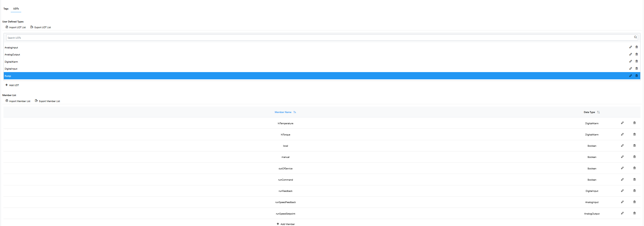The image size is (644, 226).
Task: Select the UDTs tab
Action: click(16, 9)
